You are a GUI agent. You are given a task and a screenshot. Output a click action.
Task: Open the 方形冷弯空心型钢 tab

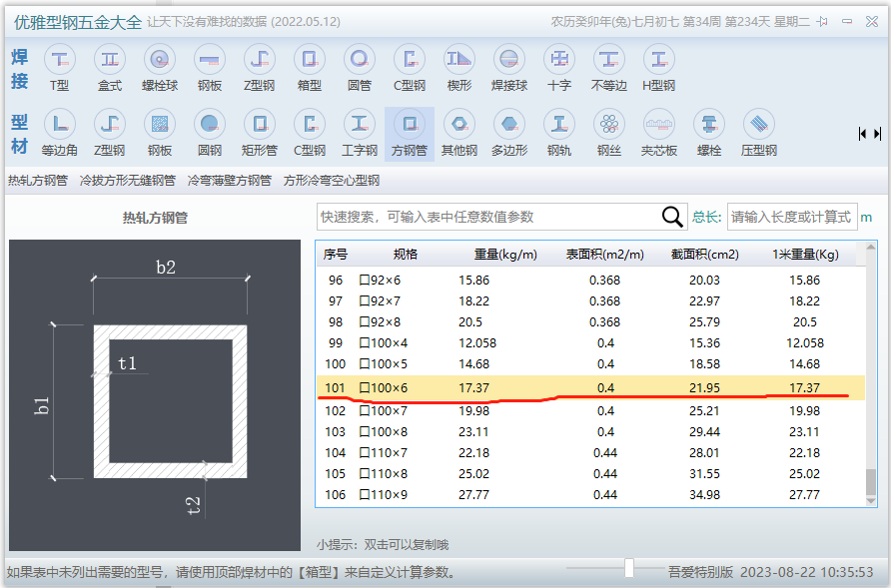pos(332,181)
